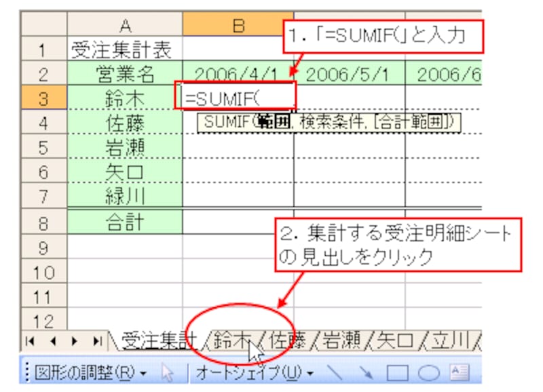The height and width of the screenshot is (392, 543).
Task: Go to previous sheet tab arrow
Action: (x=53, y=342)
